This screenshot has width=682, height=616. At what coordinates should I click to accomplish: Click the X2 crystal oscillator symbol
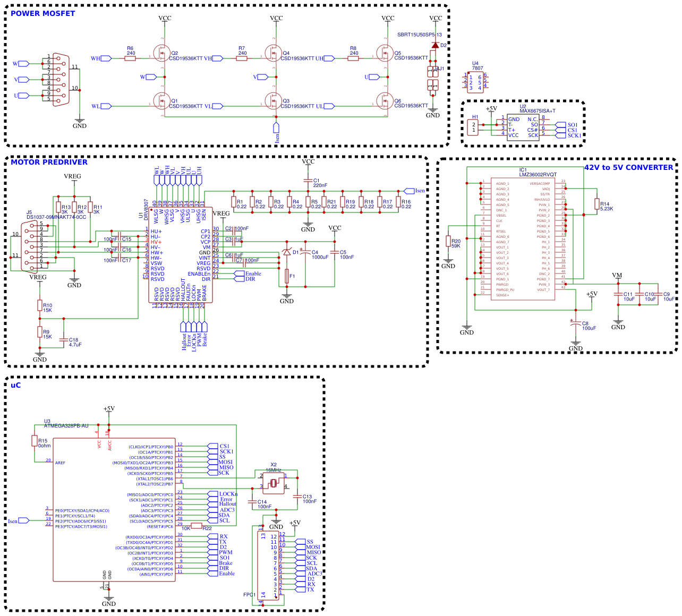(274, 483)
